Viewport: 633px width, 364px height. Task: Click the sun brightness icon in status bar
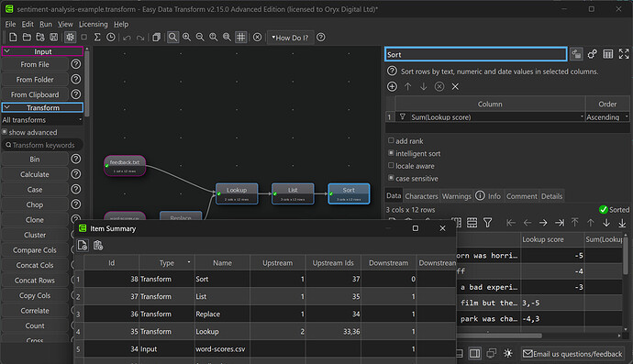point(508,354)
